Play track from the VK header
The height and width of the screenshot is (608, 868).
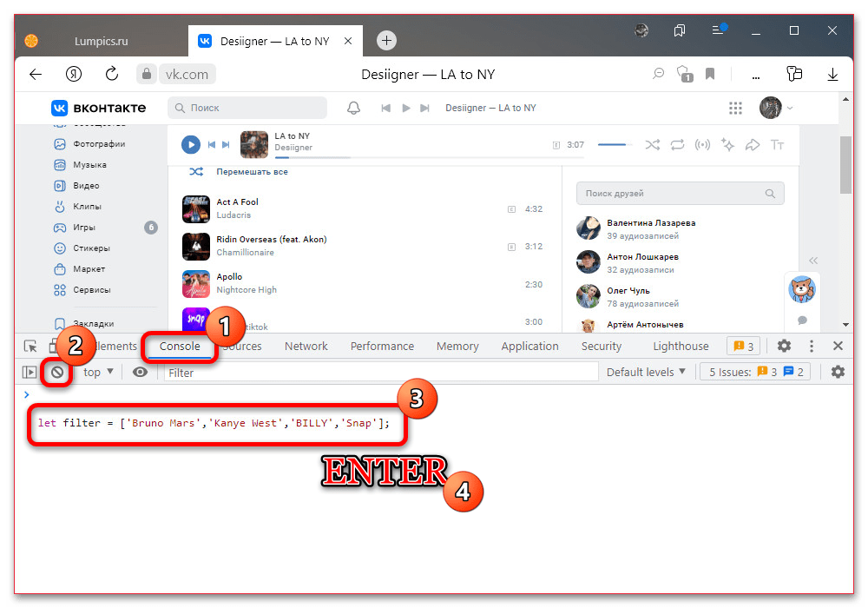point(405,108)
